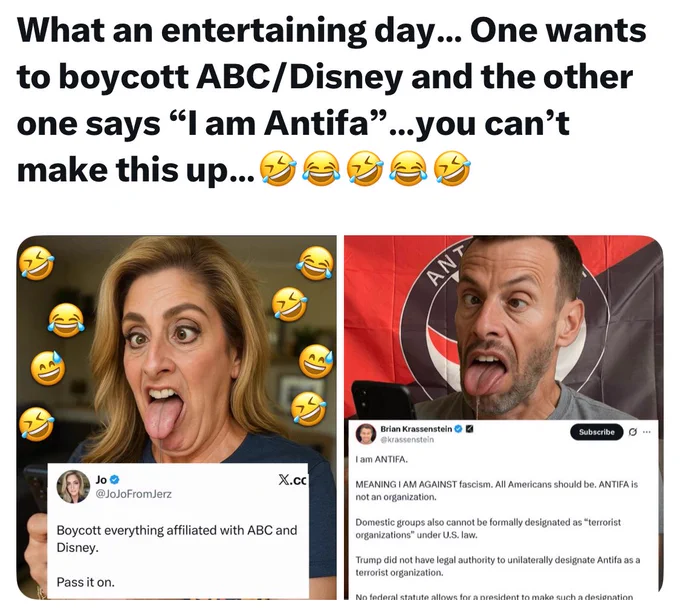Open Jo's round profile avatar
This screenshot has height=612, width=680.
[73, 487]
